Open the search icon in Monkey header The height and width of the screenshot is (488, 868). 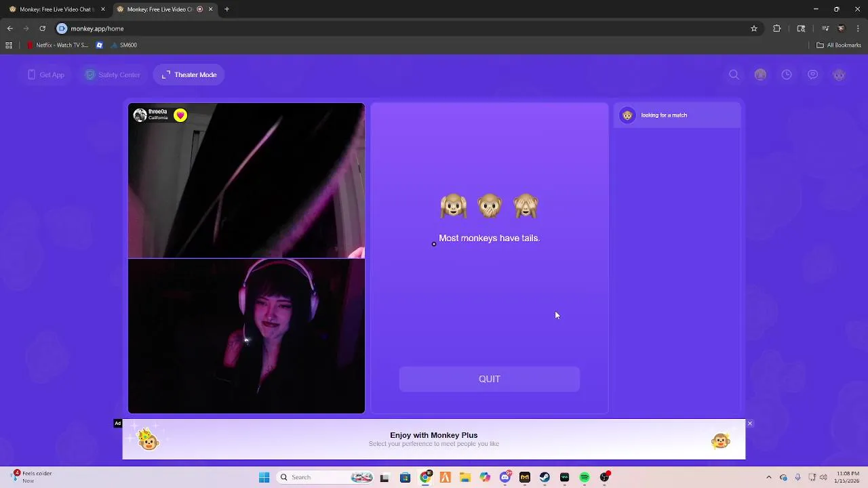pos(734,75)
